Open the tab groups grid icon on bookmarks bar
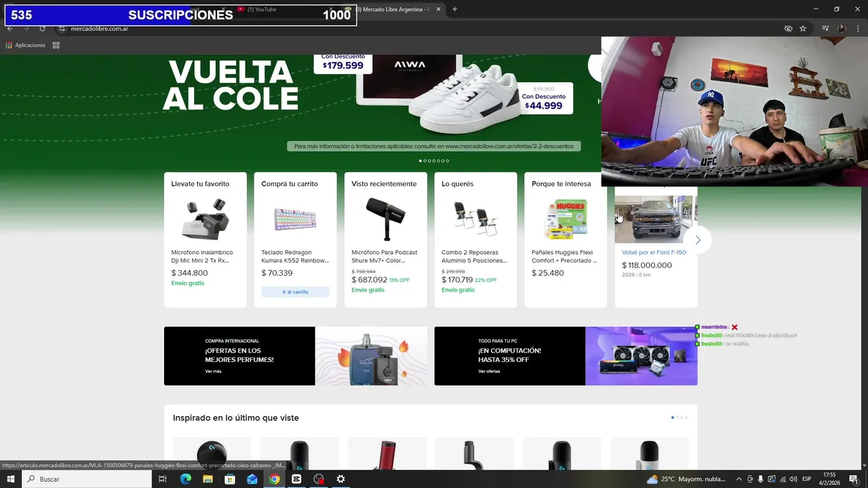The height and width of the screenshot is (488, 868). [56, 45]
